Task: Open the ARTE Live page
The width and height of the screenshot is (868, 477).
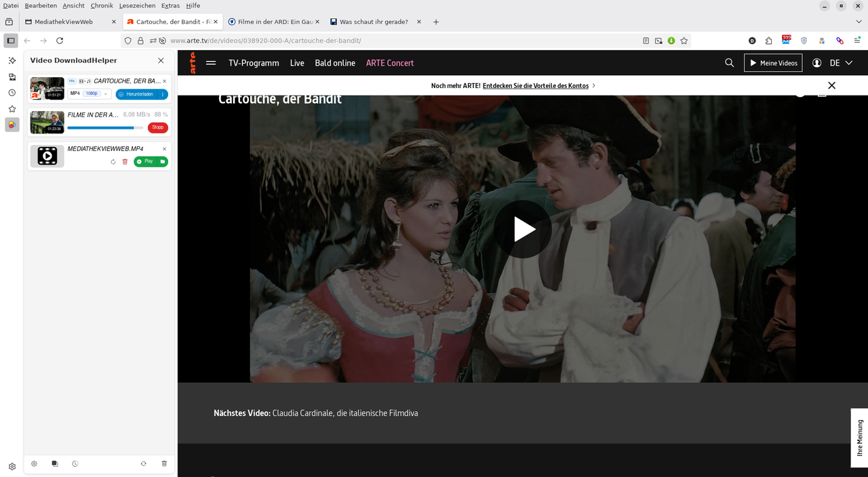Action: [297, 63]
